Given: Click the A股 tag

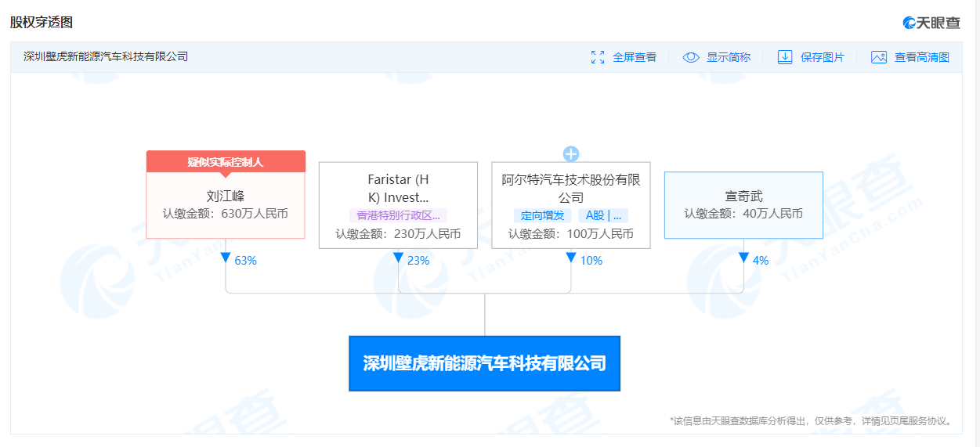Looking at the screenshot, I should pos(603,215).
